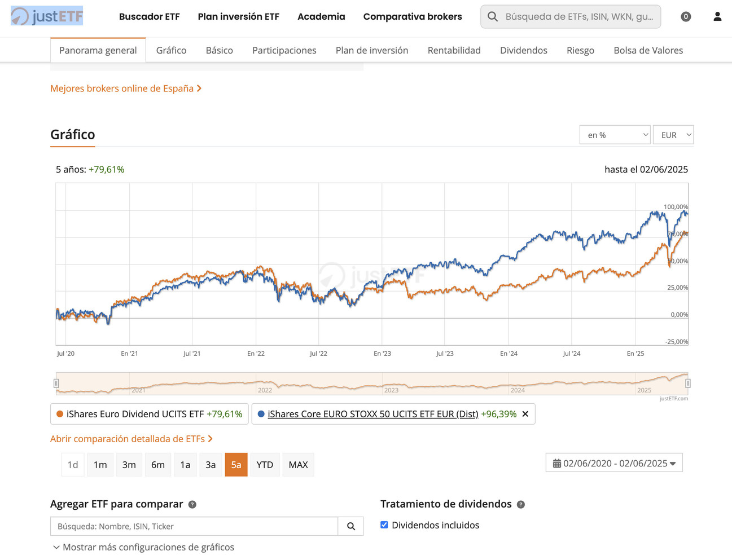Select the MAX time range button
The image size is (732, 560).
coord(298,465)
